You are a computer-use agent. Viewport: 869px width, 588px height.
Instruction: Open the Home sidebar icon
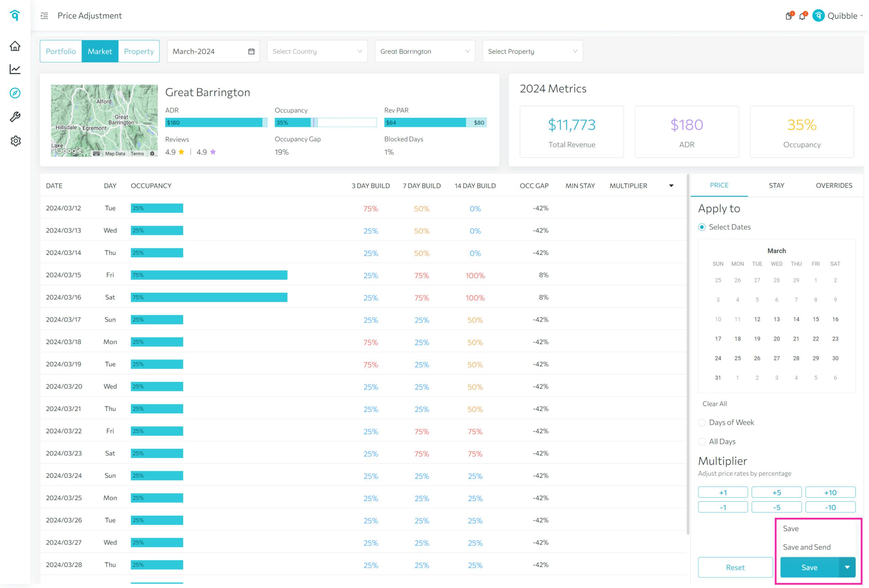(x=15, y=45)
